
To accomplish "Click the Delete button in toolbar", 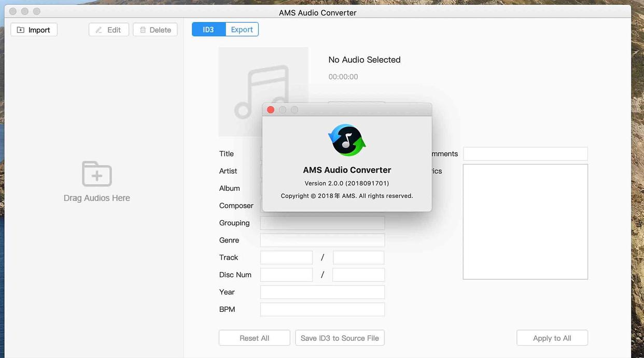I will (x=155, y=30).
